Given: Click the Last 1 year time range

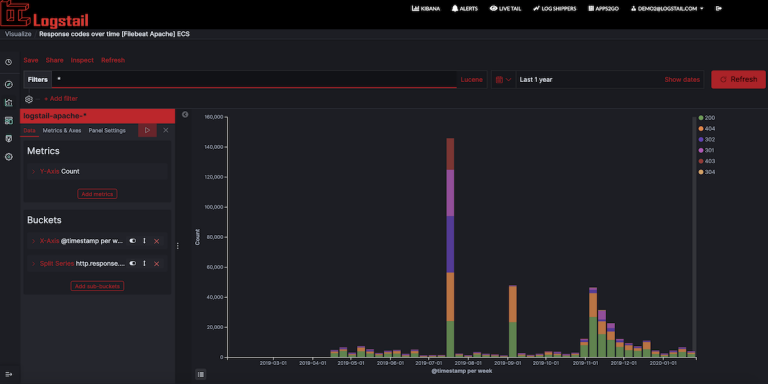Looking at the screenshot, I should tap(536, 79).
